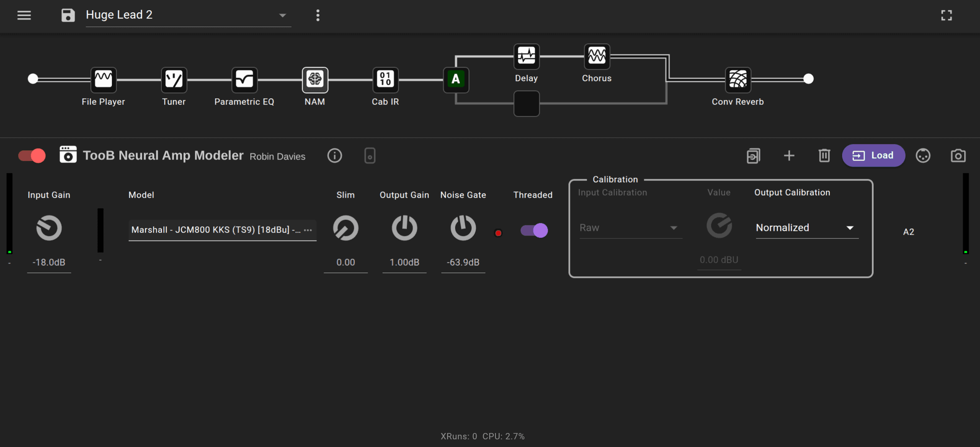Screen dimensions: 980x447
Task: Toggle the Threaded switch
Action: (x=534, y=230)
